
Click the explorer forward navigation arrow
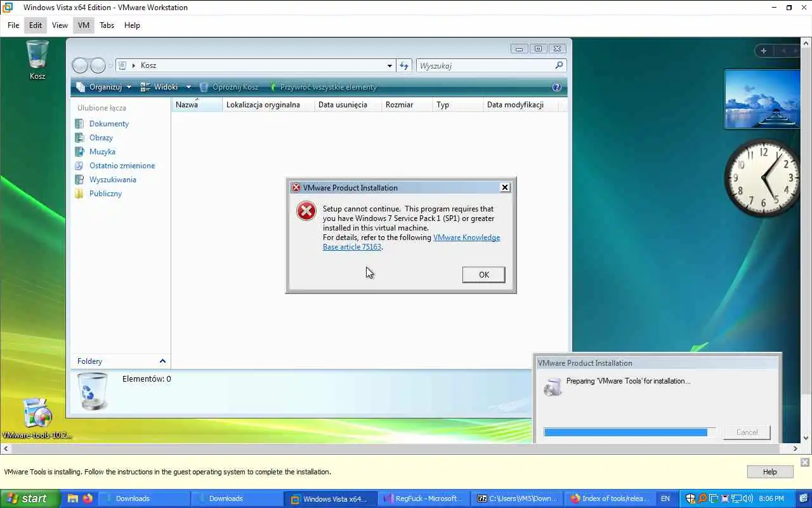[x=98, y=65]
